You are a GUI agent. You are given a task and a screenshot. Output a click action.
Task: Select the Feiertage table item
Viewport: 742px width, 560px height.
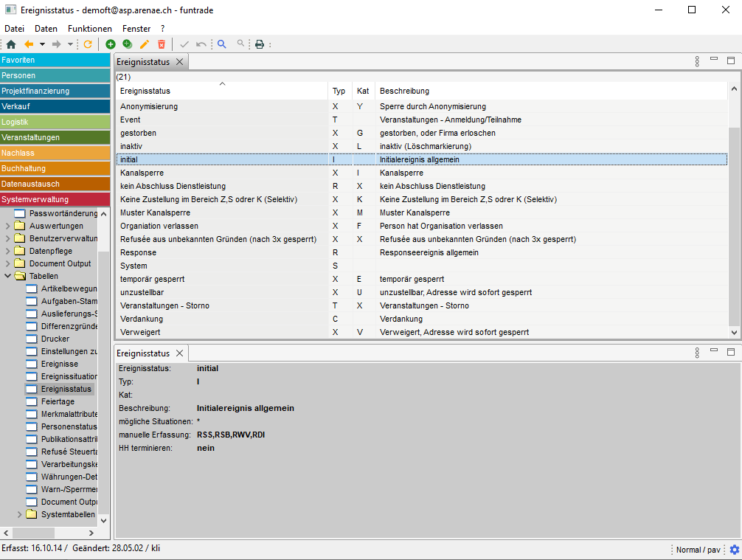tap(58, 401)
